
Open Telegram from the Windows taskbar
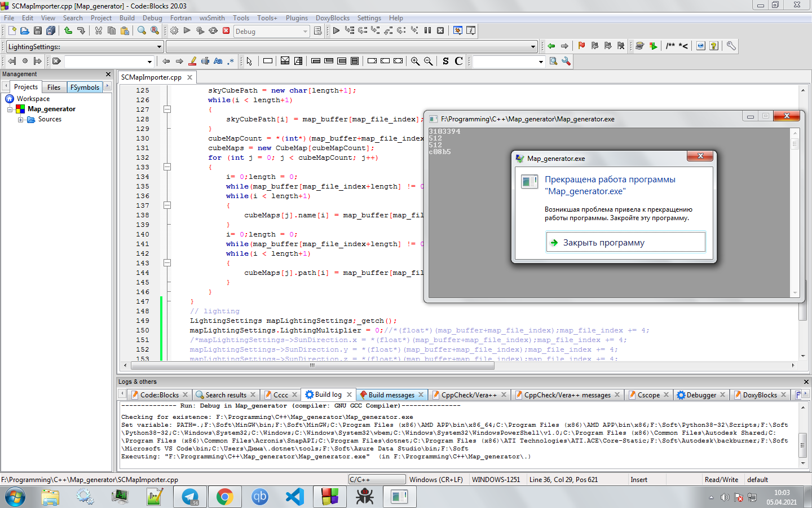click(x=190, y=497)
